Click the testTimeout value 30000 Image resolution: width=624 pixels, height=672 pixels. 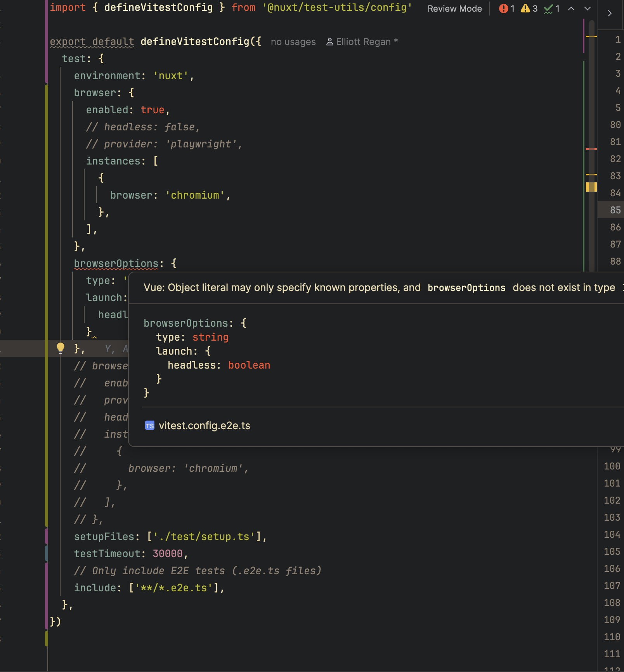coord(167,554)
